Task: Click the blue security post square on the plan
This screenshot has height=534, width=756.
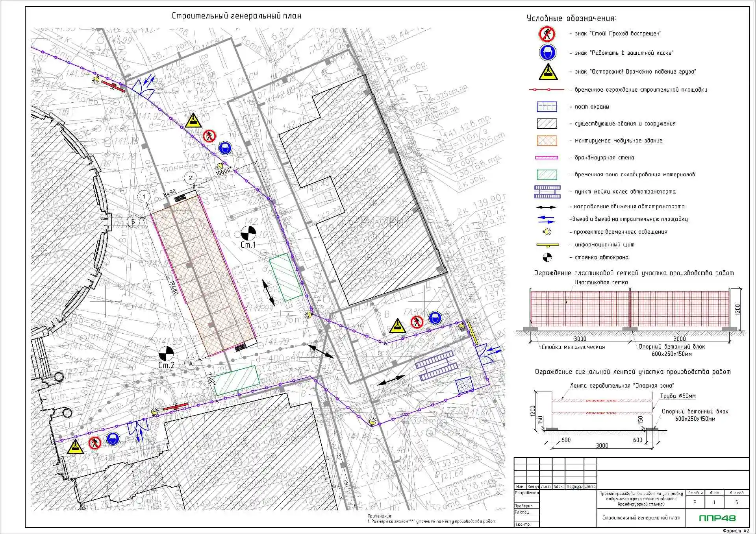Action: [465, 385]
